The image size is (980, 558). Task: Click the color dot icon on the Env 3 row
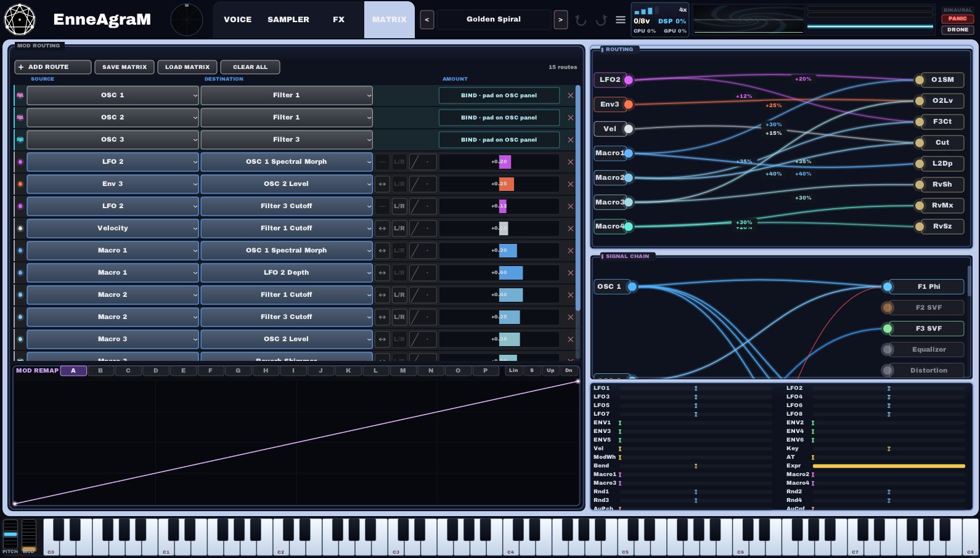click(20, 184)
